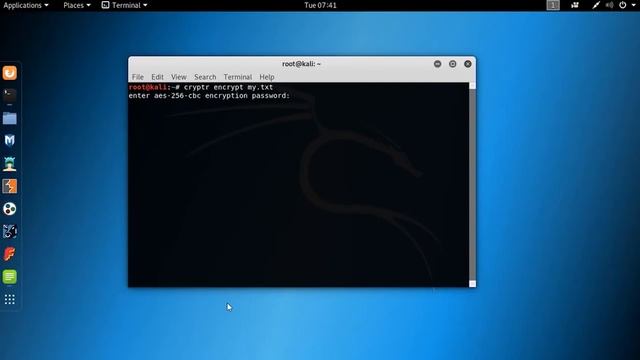Click 'enter aes-256-cbc encryption password:' prompt
640x360 pixels.
click(x=209, y=96)
